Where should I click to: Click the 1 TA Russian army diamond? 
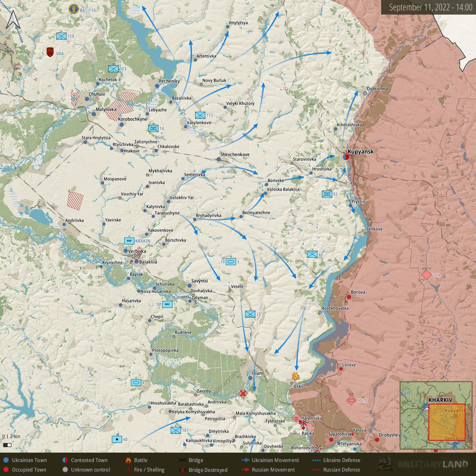(426, 275)
